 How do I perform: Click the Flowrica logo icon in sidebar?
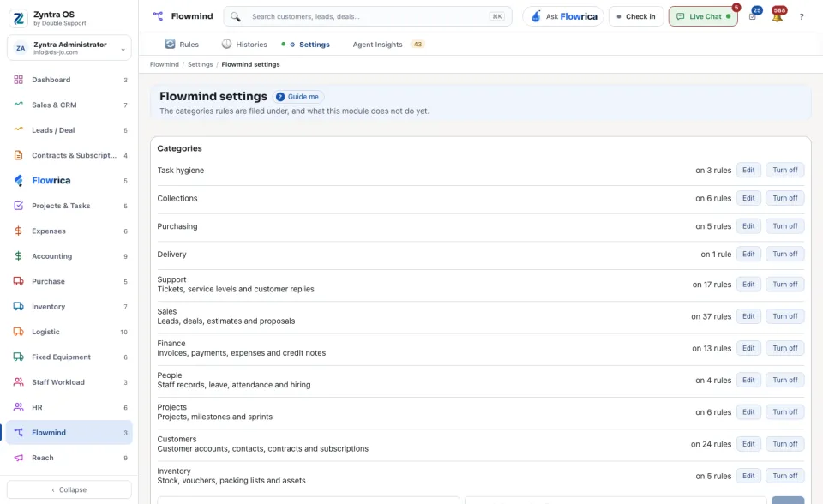click(18, 181)
